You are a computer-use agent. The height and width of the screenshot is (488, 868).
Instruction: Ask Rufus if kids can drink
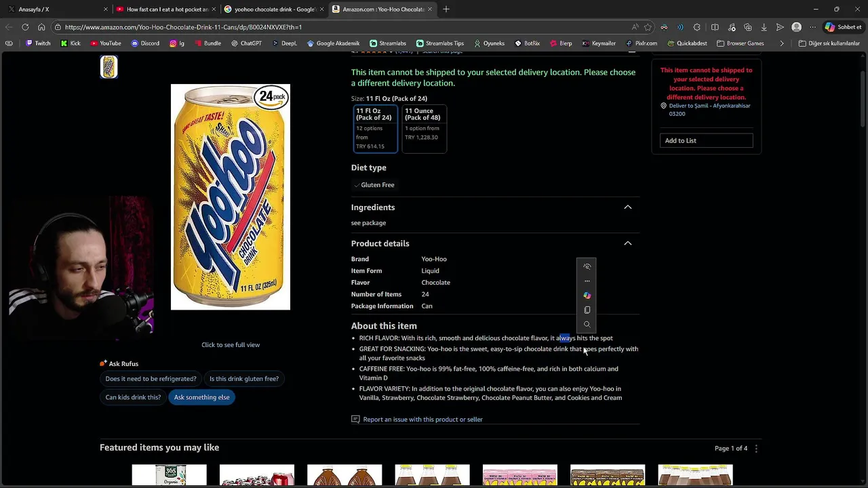pos(133,397)
